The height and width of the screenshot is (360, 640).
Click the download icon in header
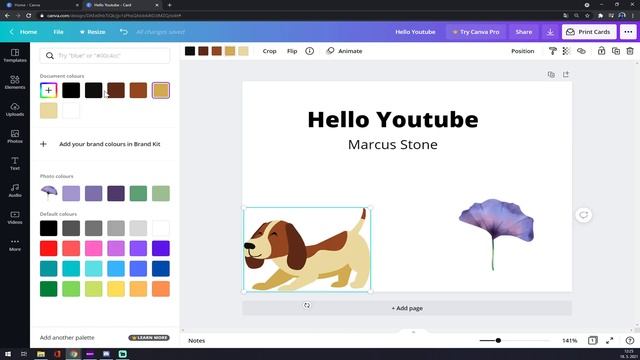pyautogui.click(x=550, y=32)
